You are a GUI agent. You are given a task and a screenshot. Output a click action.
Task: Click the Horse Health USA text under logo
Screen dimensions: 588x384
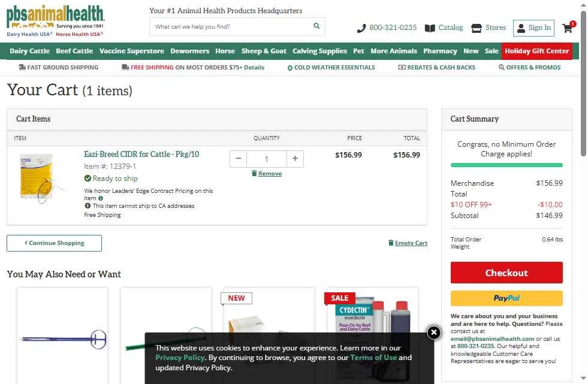click(x=79, y=34)
